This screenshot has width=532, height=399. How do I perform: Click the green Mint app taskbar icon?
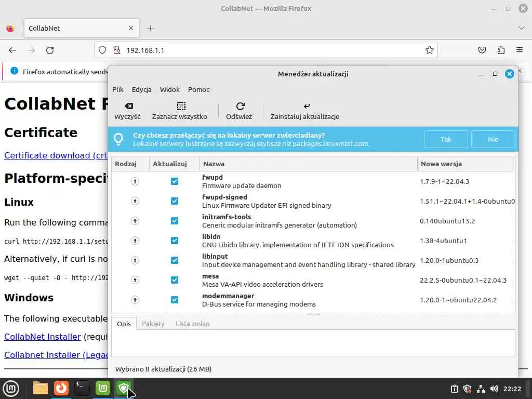click(x=102, y=388)
